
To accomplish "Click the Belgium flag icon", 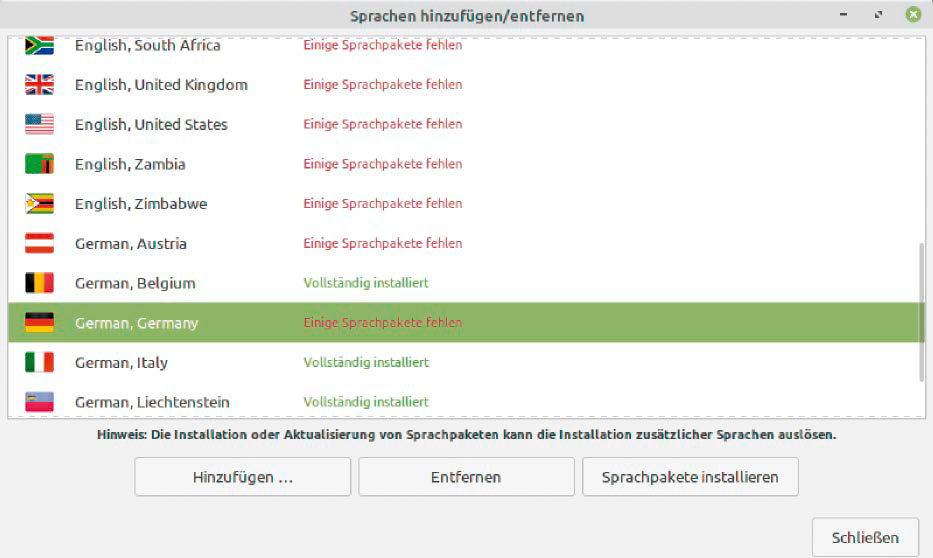I will [39, 283].
